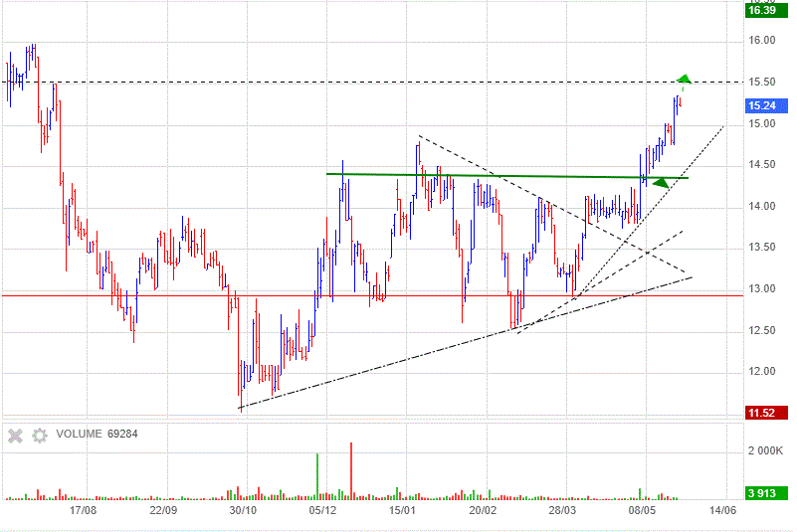Click the 2 000K volume axis label

click(x=764, y=451)
